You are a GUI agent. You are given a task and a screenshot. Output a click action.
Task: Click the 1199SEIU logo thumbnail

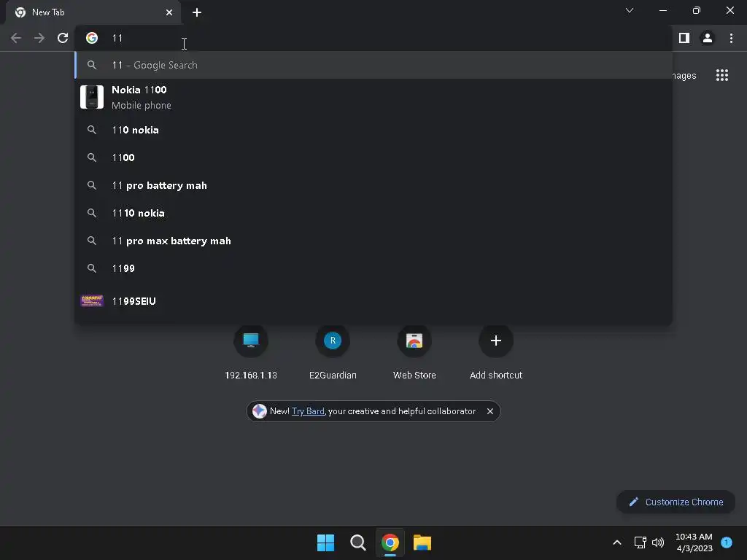[92, 301]
